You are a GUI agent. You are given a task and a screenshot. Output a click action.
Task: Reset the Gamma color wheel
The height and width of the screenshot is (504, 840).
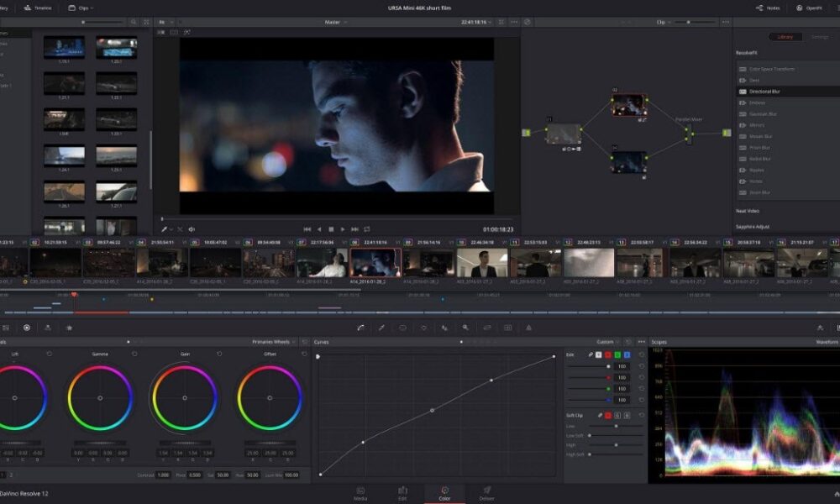point(134,354)
